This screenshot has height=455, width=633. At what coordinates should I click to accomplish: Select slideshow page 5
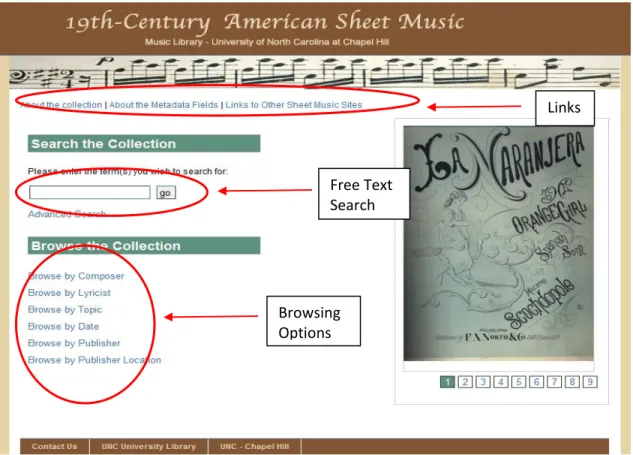point(518,382)
